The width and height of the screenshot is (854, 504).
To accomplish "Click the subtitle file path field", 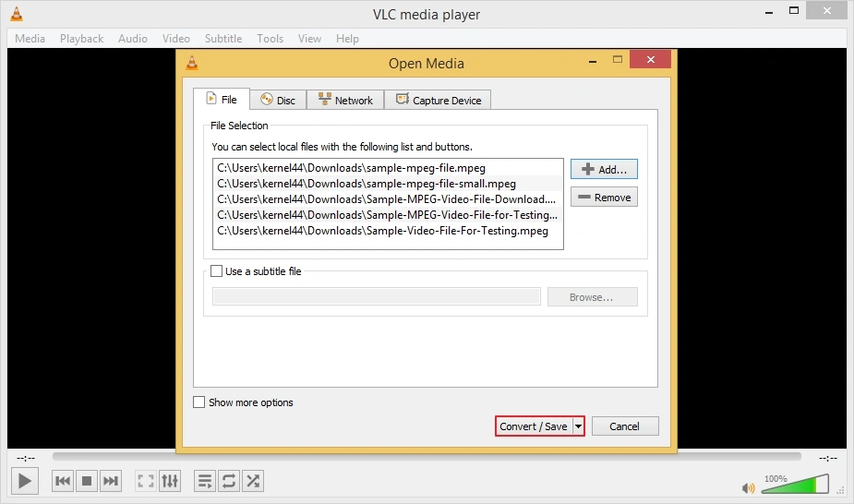I will tap(377, 296).
